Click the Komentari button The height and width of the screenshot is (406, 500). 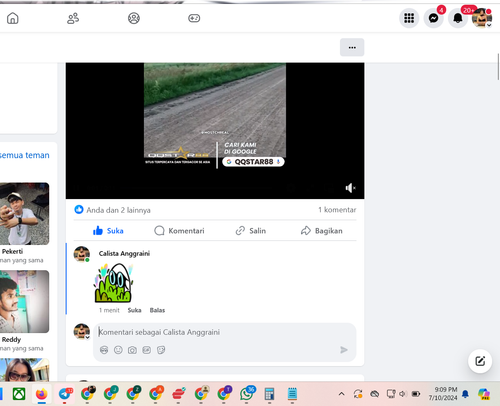[179, 231]
